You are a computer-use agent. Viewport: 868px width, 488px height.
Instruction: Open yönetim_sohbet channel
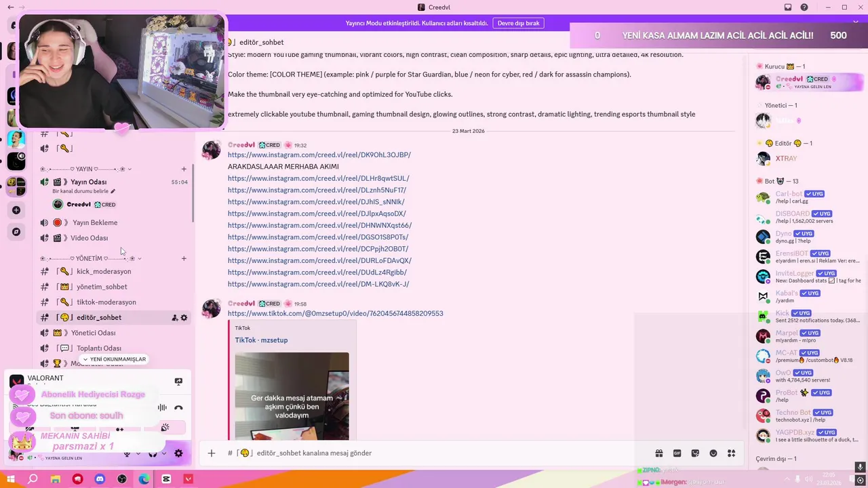(x=113, y=287)
